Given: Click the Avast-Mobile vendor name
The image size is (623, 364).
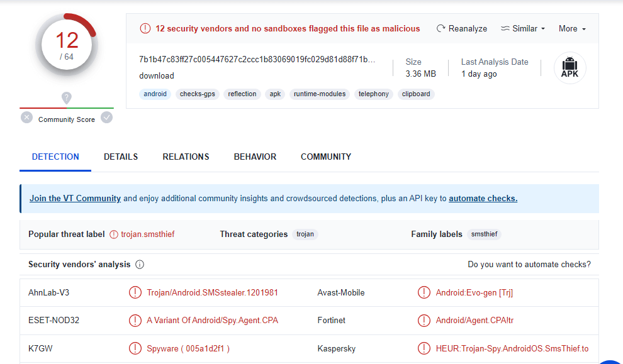Looking at the screenshot, I should (341, 292).
